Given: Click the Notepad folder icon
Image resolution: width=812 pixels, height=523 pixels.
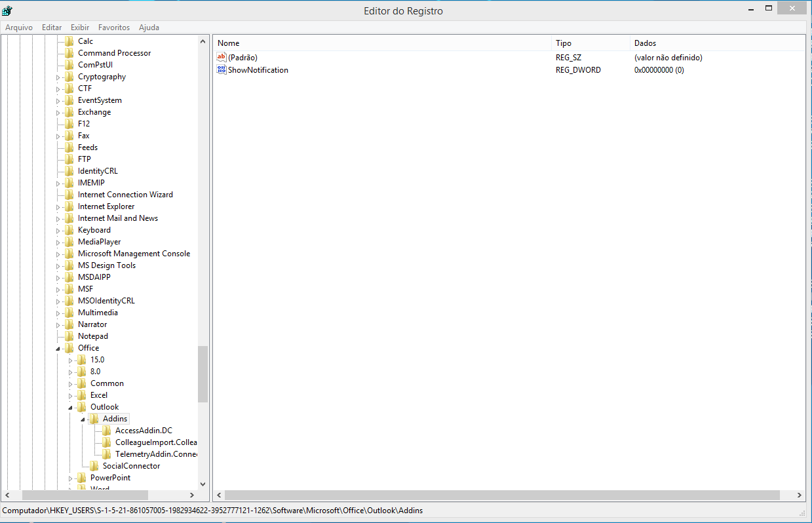Looking at the screenshot, I should click(x=69, y=336).
